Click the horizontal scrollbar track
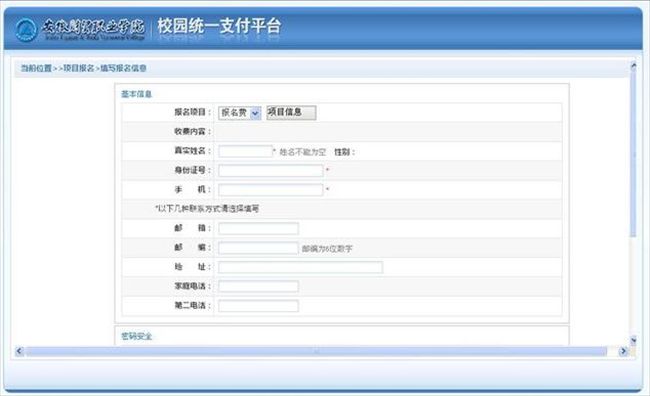Screen dimensions: 650x396 316,352
